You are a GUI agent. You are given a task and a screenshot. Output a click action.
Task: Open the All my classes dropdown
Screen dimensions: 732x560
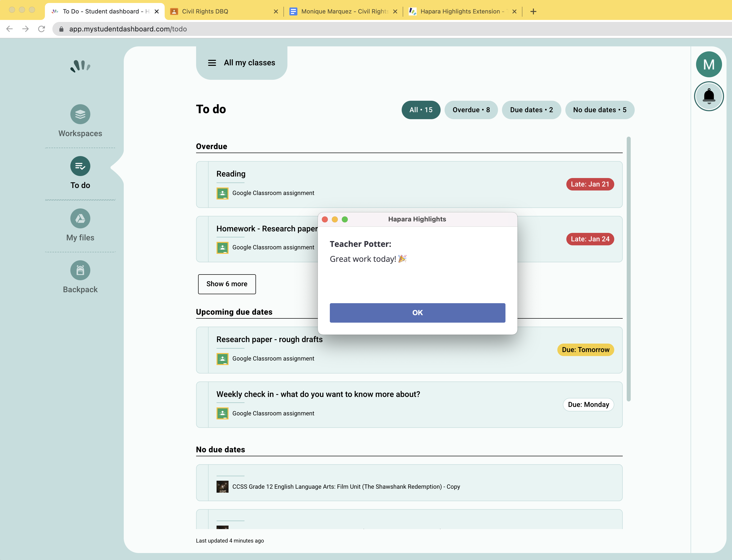click(x=242, y=63)
